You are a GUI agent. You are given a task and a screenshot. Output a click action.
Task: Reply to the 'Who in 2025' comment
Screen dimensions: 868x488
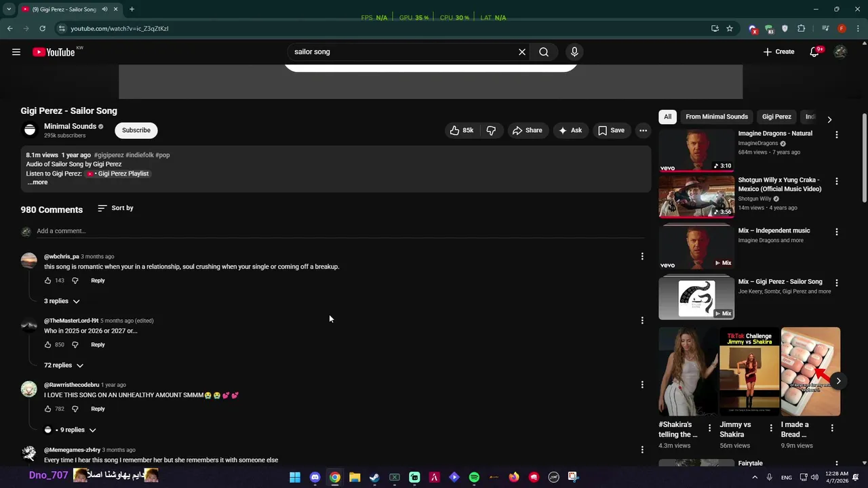pyautogui.click(x=98, y=345)
